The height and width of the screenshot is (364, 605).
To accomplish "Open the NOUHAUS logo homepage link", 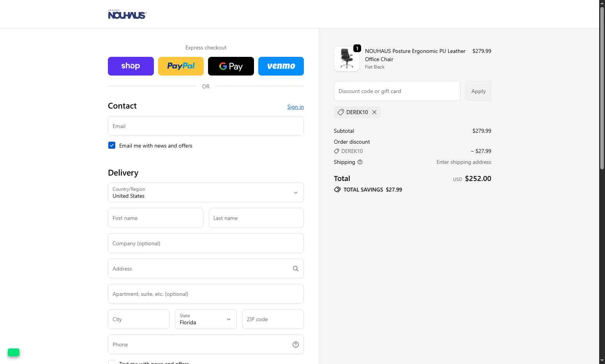I will pos(127,14).
